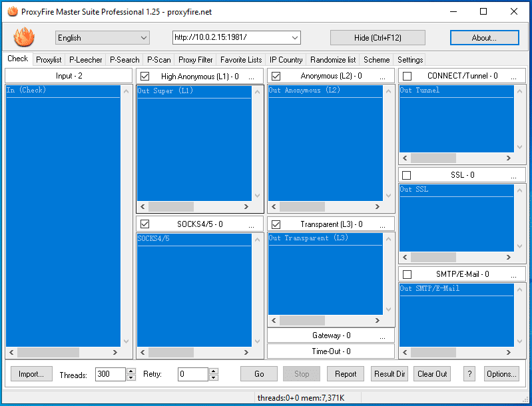Click the Import... button

point(31,374)
